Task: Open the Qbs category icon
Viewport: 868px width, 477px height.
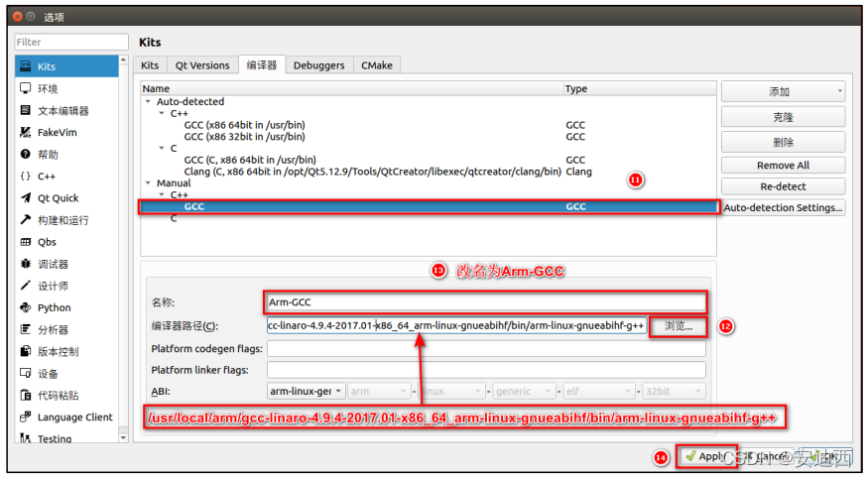Action: click(x=26, y=242)
